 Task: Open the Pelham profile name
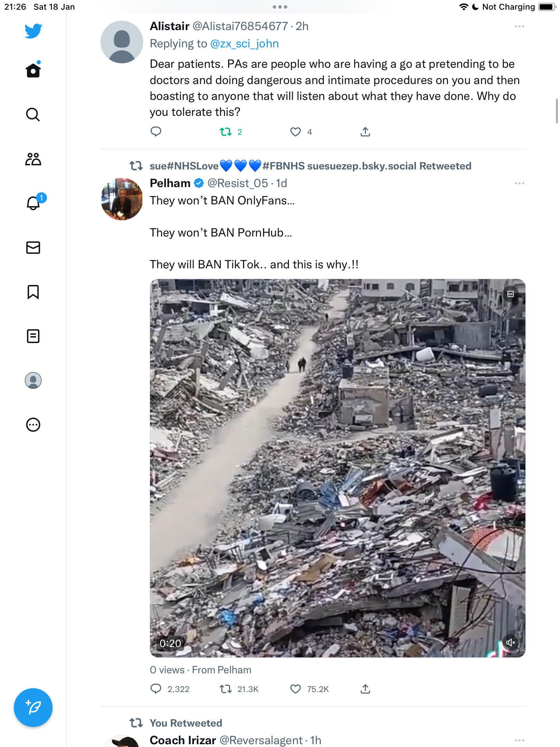tap(170, 183)
